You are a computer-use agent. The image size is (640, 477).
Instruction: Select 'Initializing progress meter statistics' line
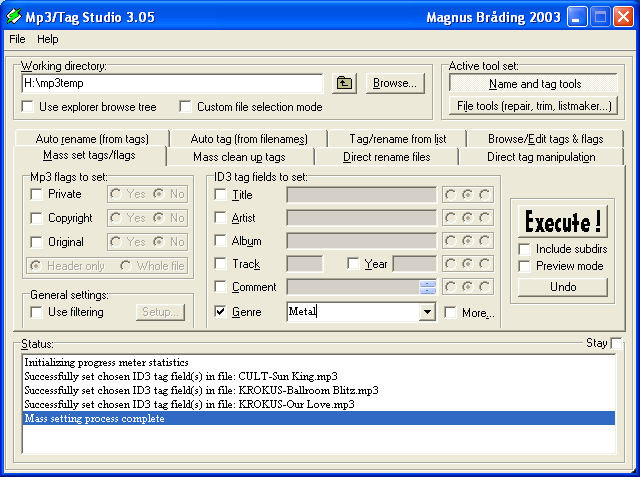pos(319,362)
